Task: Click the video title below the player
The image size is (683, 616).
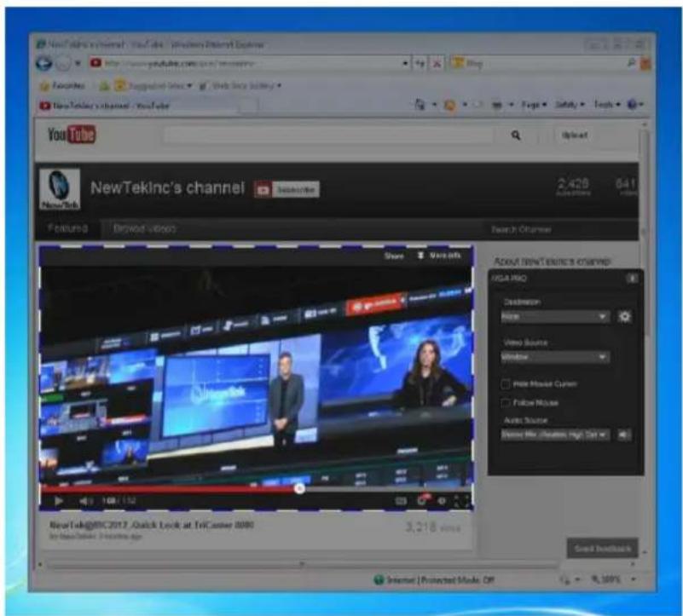Action: [152, 525]
